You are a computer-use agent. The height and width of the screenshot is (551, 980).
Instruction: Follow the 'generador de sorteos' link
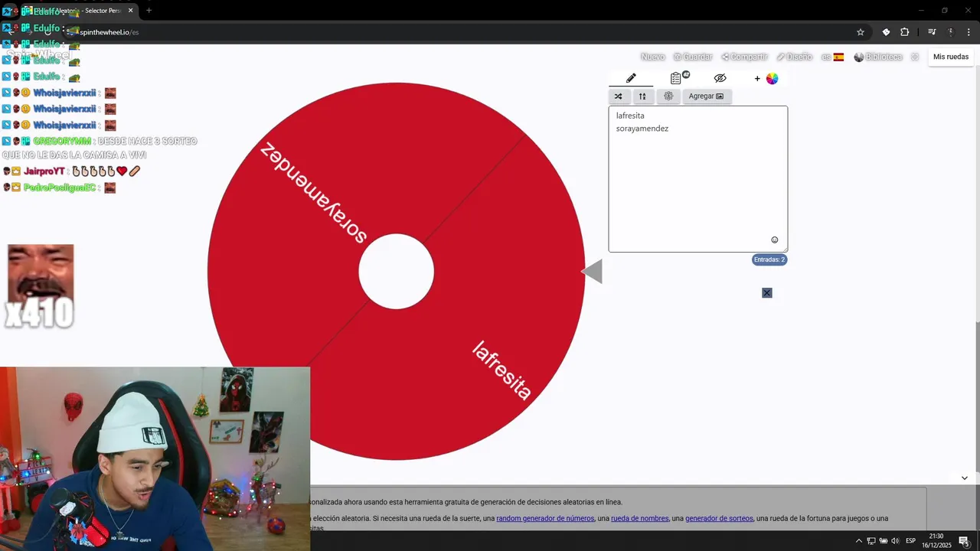tap(719, 518)
